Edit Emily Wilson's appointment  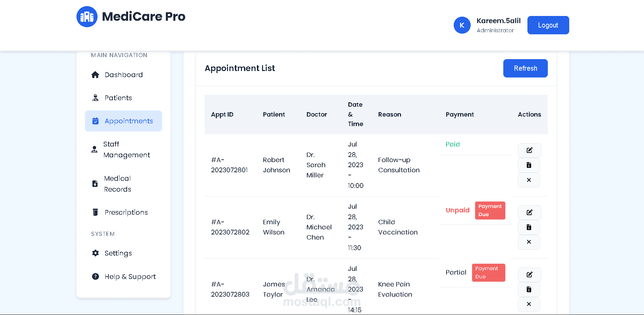coord(529,212)
